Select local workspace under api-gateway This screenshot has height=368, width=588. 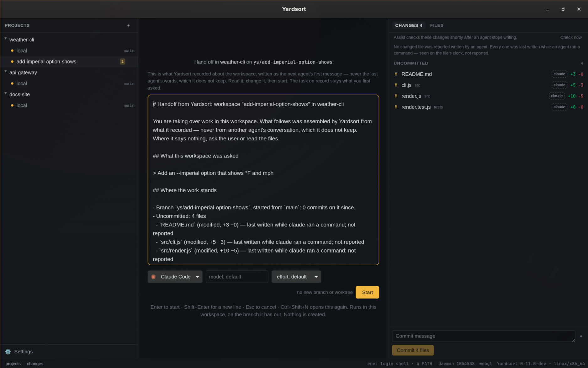coord(69,84)
